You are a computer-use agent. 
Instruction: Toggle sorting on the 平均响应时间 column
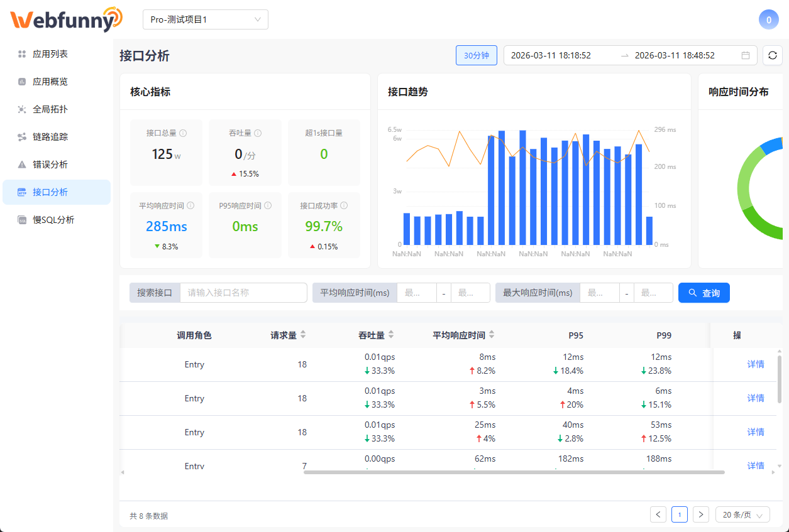(x=492, y=335)
